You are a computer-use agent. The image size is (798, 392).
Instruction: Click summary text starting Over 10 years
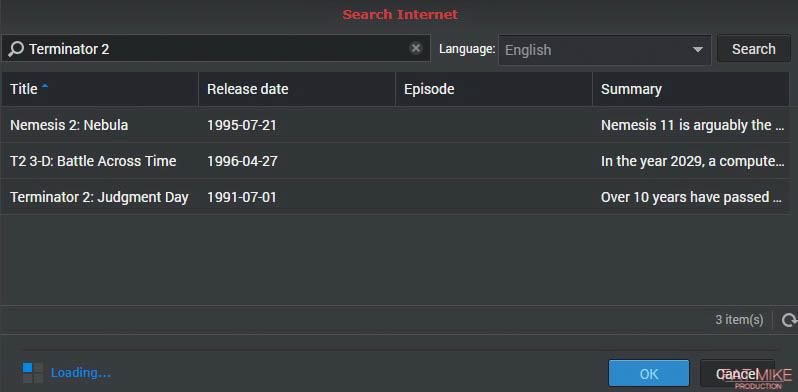[x=692, y=197]
